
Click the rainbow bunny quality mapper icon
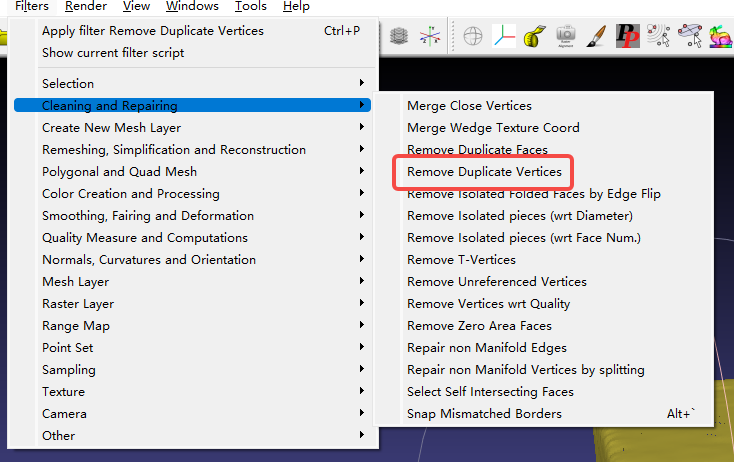click(721, 37)
